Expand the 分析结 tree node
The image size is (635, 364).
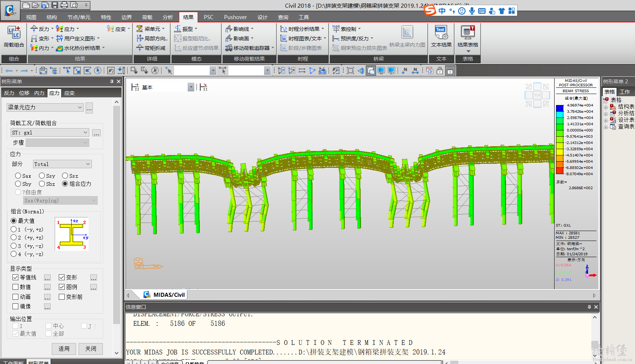click(606, 114)
